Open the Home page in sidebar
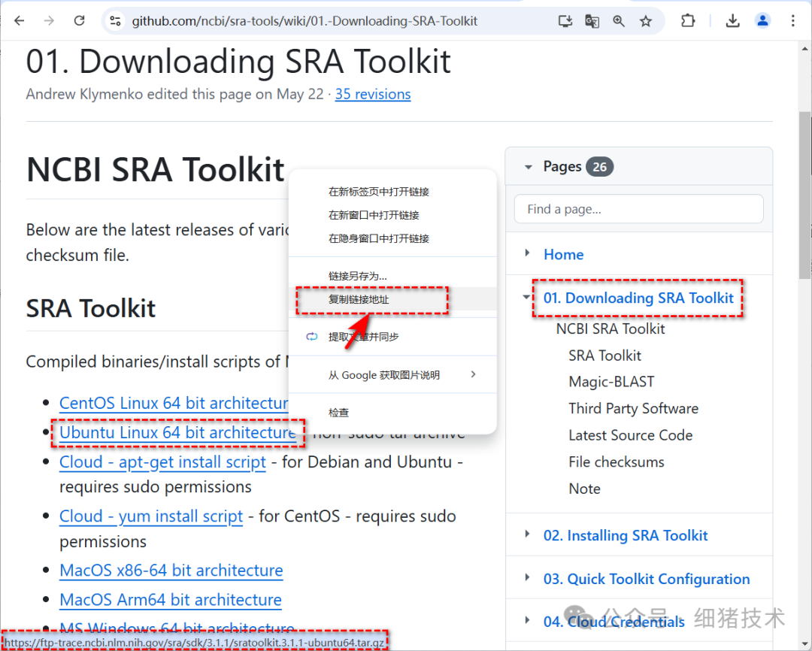This screenshot has width=812, height=651. [x=563, y=254]
